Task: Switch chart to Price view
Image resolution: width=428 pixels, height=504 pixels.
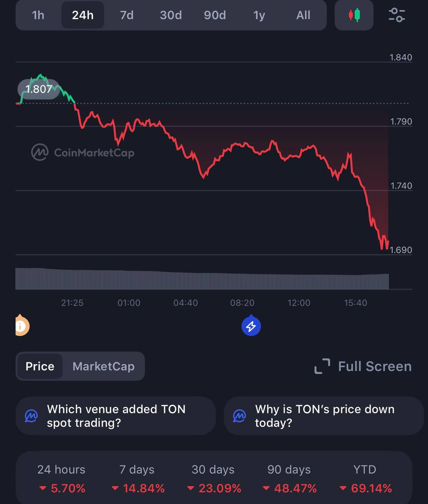Action: [x=40, y=366]
